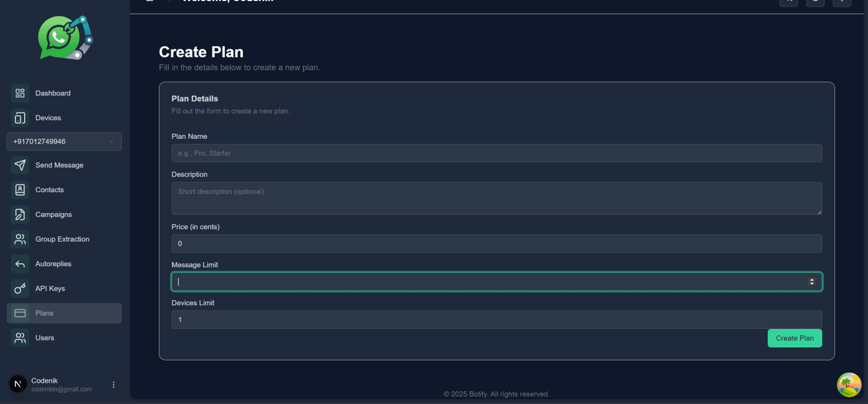The image size is (868, 404).
Task: Go to API Keys page
Action: coord(64,288)
